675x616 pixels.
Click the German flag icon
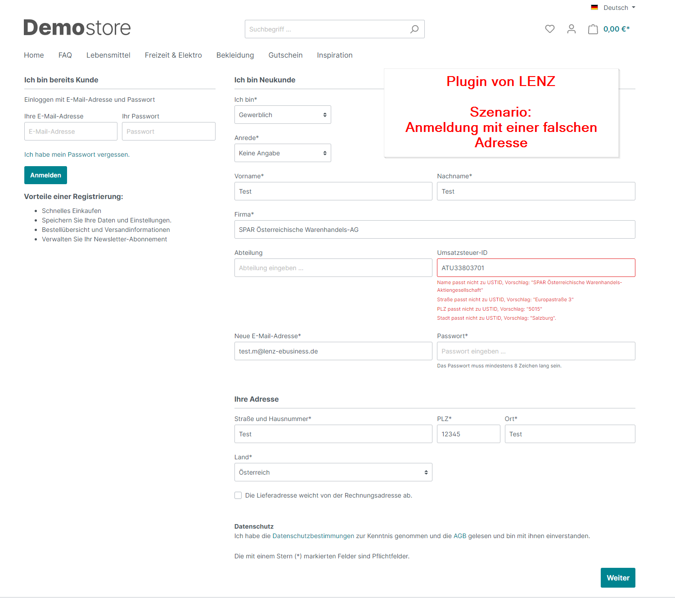594,8
